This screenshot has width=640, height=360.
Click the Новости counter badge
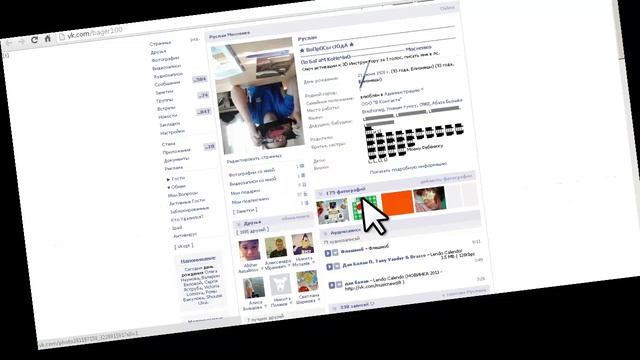(203, 111)
